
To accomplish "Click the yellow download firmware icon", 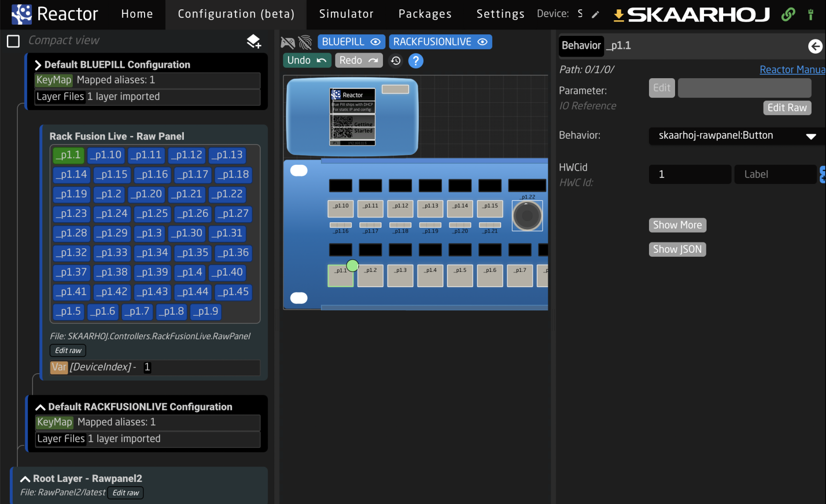I will (619, 15).
